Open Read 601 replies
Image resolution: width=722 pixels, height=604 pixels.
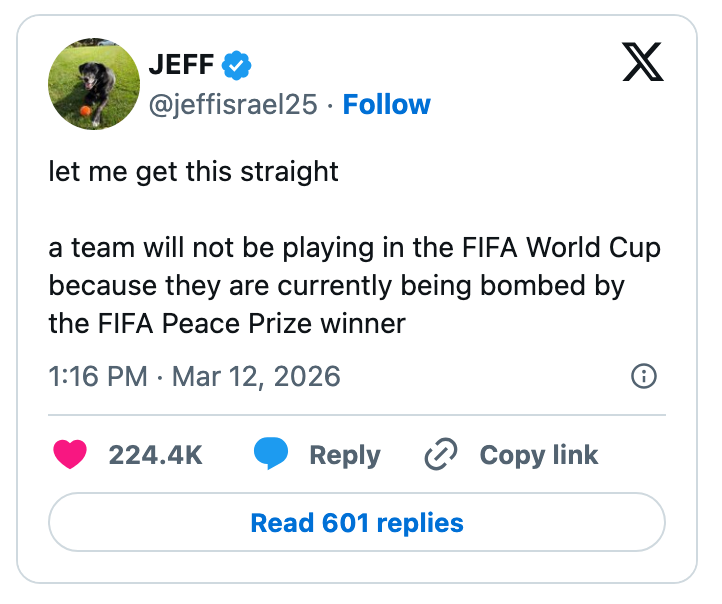point(357,523)
